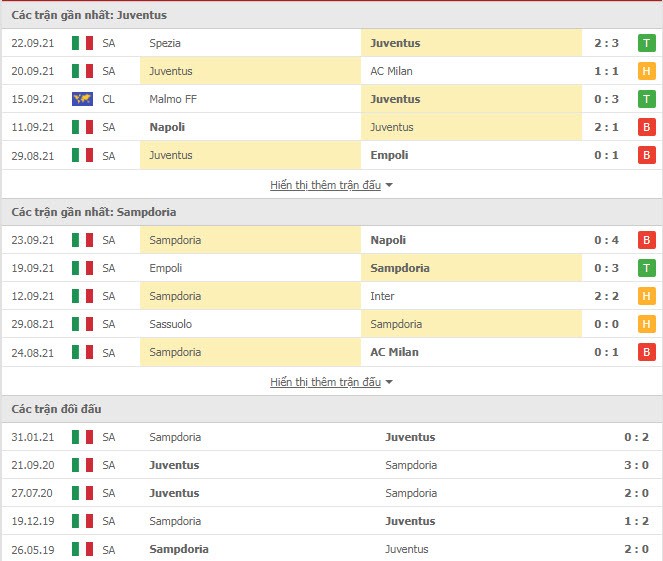Click the green T badge for Empoli vs Sampdoria
Image resolution: width=663 pixels, height=561 pixels.
click(646, 268)
